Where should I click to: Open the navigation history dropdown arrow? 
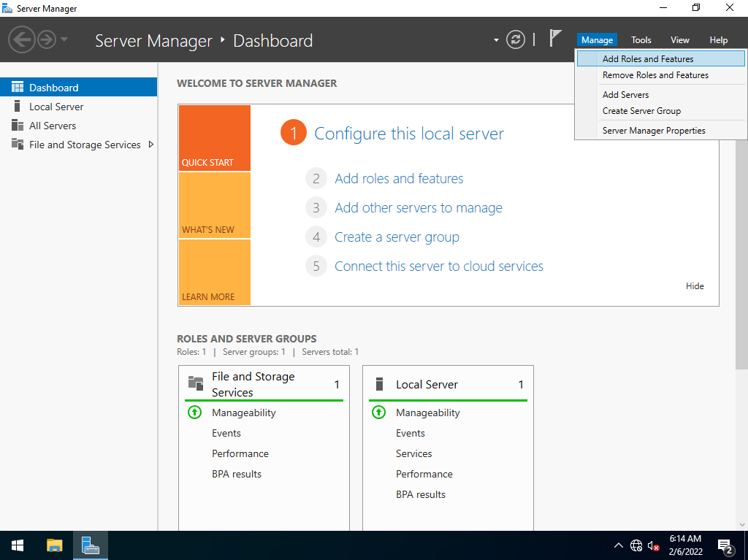pyautogui.click(x=64, y=39)
